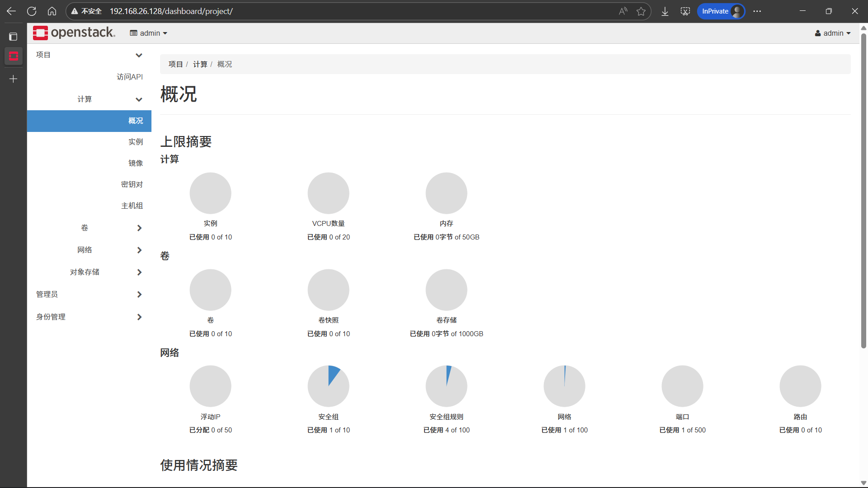Open admin user menu dropdown
Image resolution: width=868 pixels, height=488 pixels.
(833, 33)
